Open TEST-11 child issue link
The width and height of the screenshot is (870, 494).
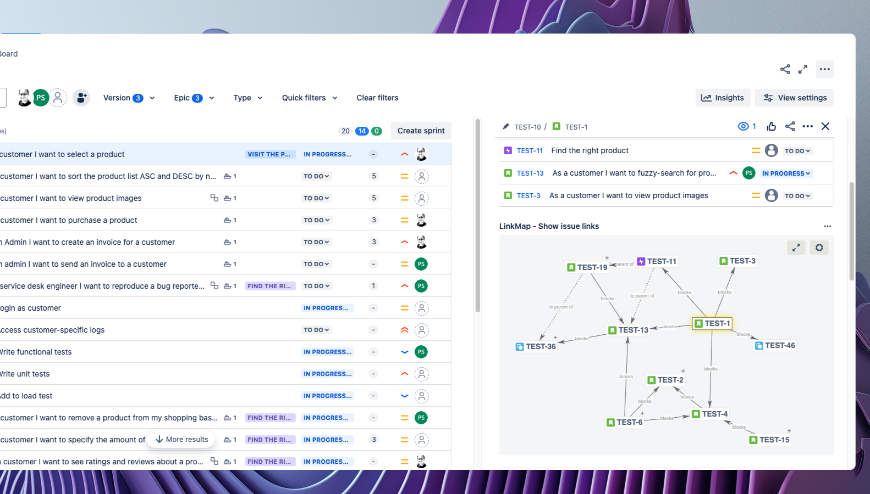click(x=529, y=150)
